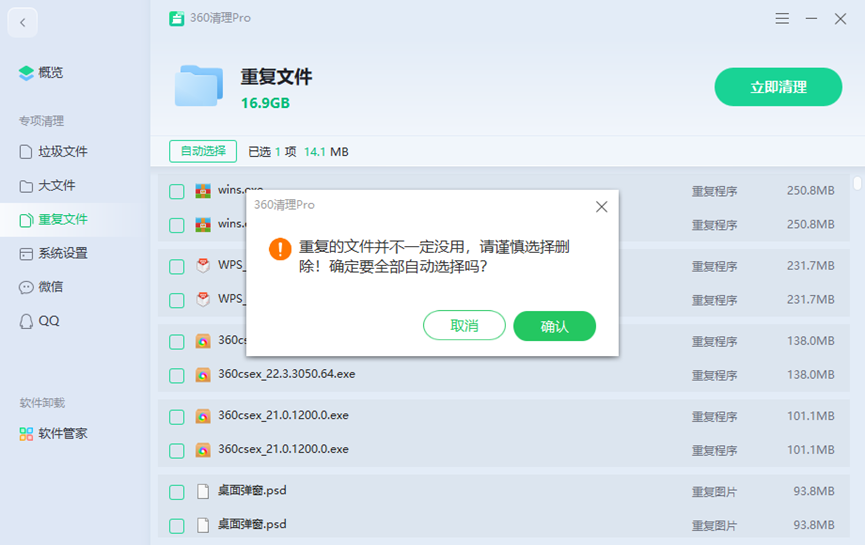Screen dimensions: 865x545
Task: Click the second WPS installer icon
Action: (203, 300)
